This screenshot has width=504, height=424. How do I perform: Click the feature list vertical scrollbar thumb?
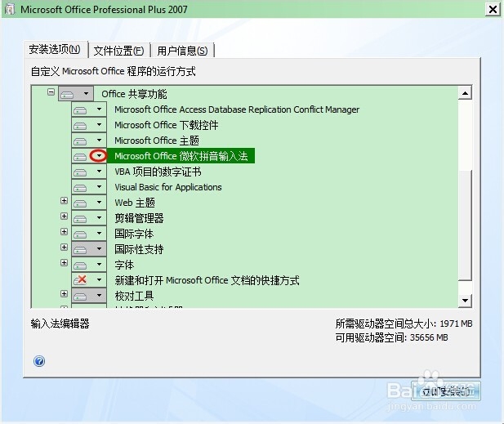click(465, 225)
